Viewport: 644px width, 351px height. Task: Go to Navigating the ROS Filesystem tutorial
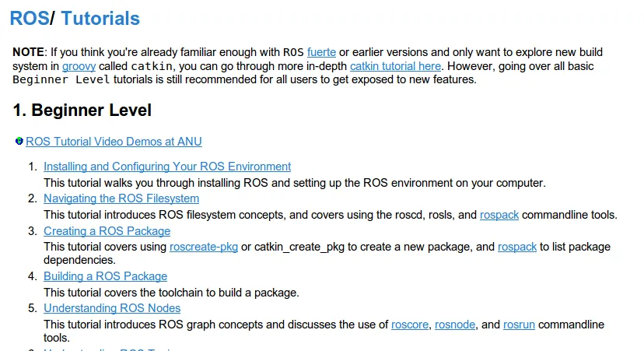[121, 198]
